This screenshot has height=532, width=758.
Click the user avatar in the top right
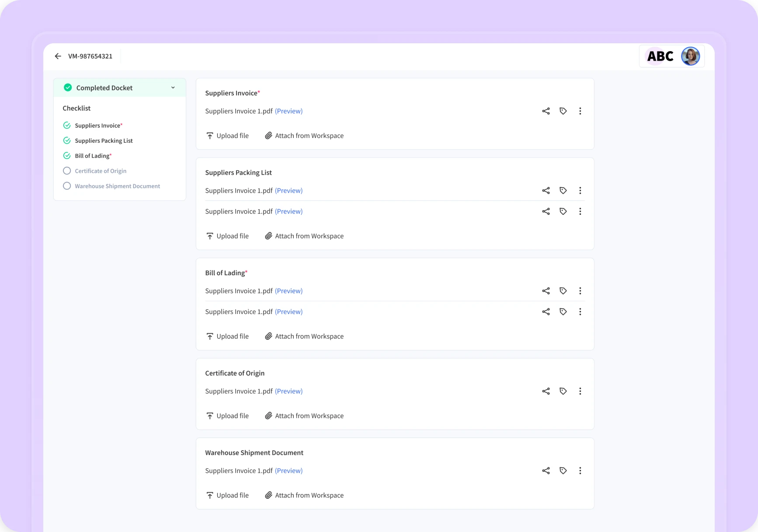690,56
